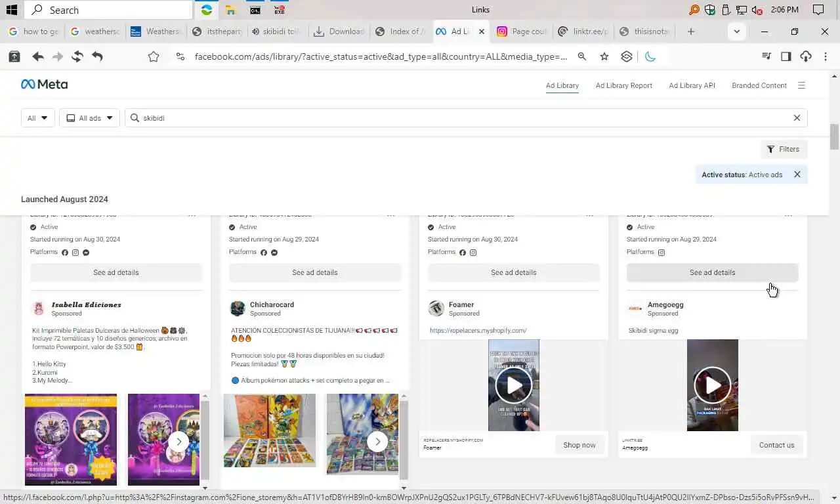
Task: Switch to the 'skibidi toil' tab
Action: coord(276,31)
